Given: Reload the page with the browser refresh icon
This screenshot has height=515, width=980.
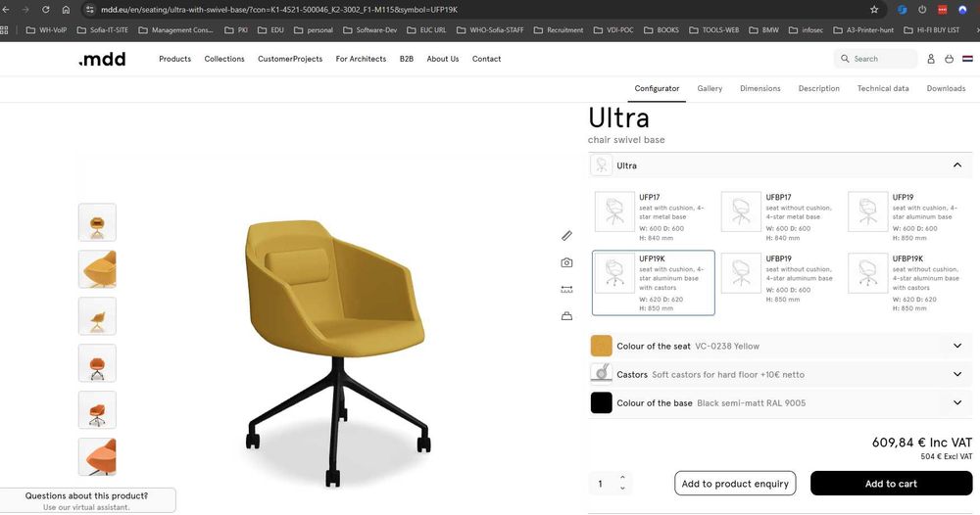Looking at the screenshot, I should (46, 10).
